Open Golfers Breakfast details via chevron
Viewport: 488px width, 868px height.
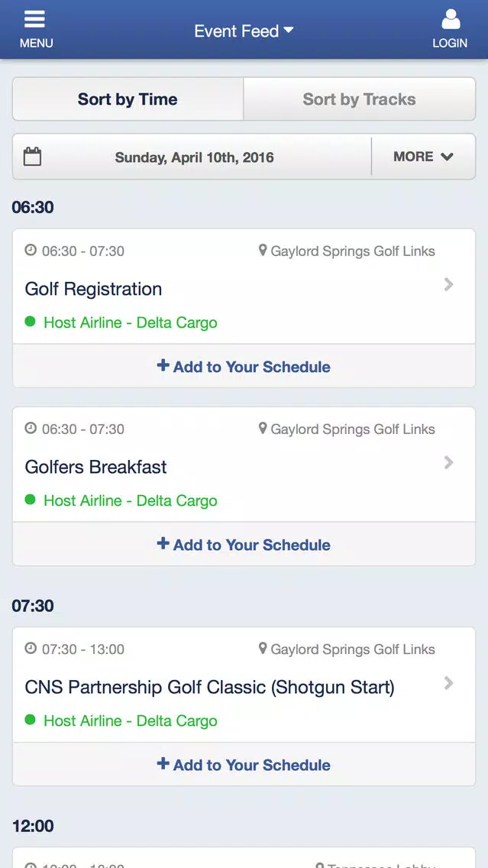(449, 462)
